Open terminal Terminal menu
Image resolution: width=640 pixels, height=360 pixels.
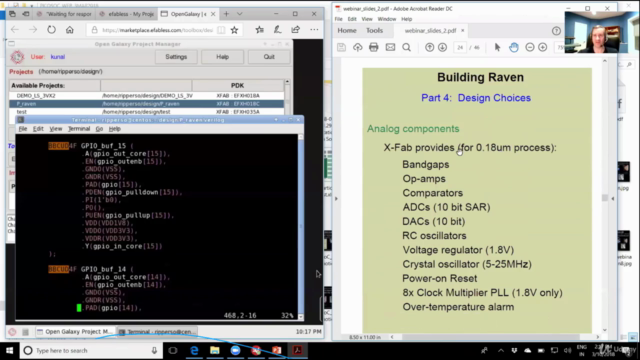point(79,129)
